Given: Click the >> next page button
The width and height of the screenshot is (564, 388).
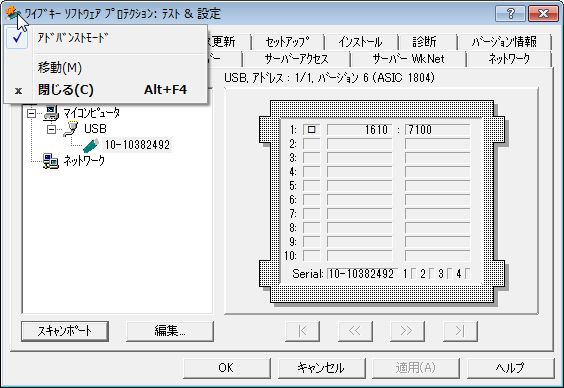Looking at the screenshot, I should (x=407, y=331).
